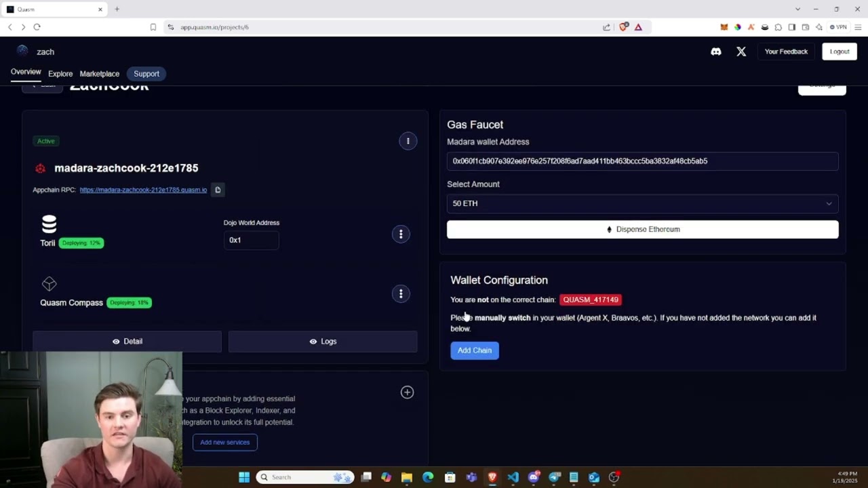The width and height of the screenshot is (868, 488).
Task: Open the browser tab search chevron
Action: pyautogui.click(x=797, y=9)
